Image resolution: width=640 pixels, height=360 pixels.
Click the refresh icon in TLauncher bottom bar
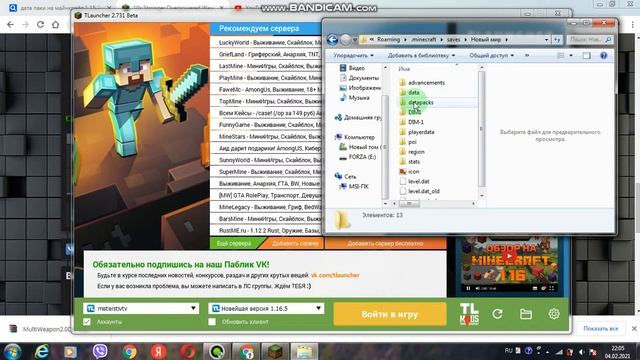[x=497, y=314]
